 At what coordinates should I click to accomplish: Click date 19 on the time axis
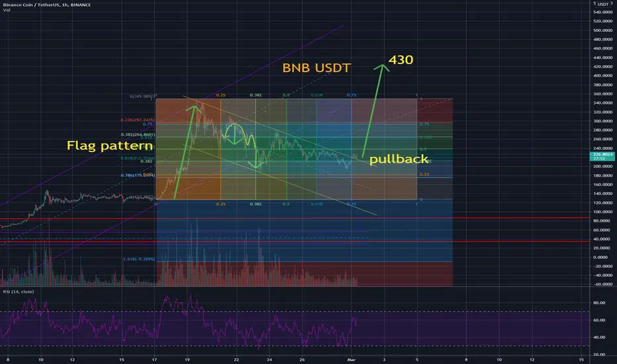187,359
